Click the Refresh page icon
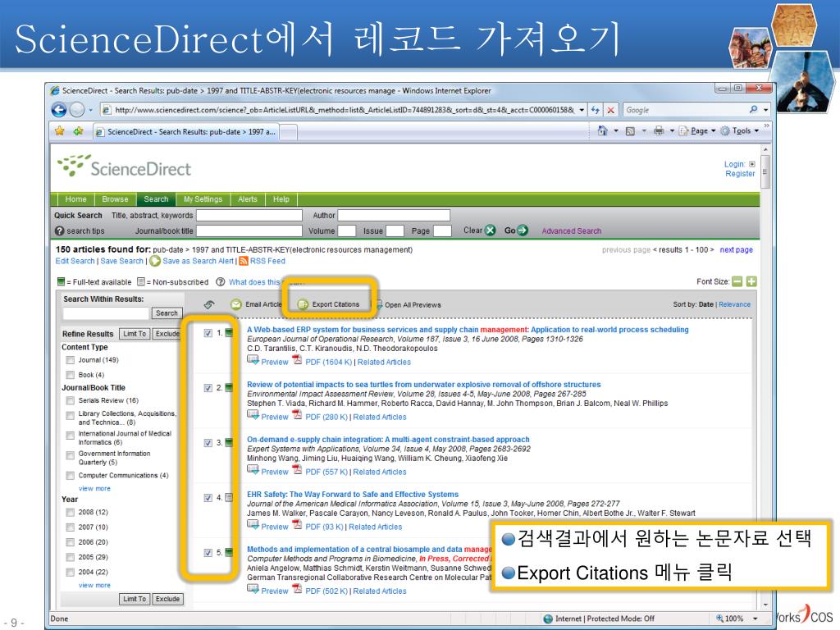 point(596,110)
